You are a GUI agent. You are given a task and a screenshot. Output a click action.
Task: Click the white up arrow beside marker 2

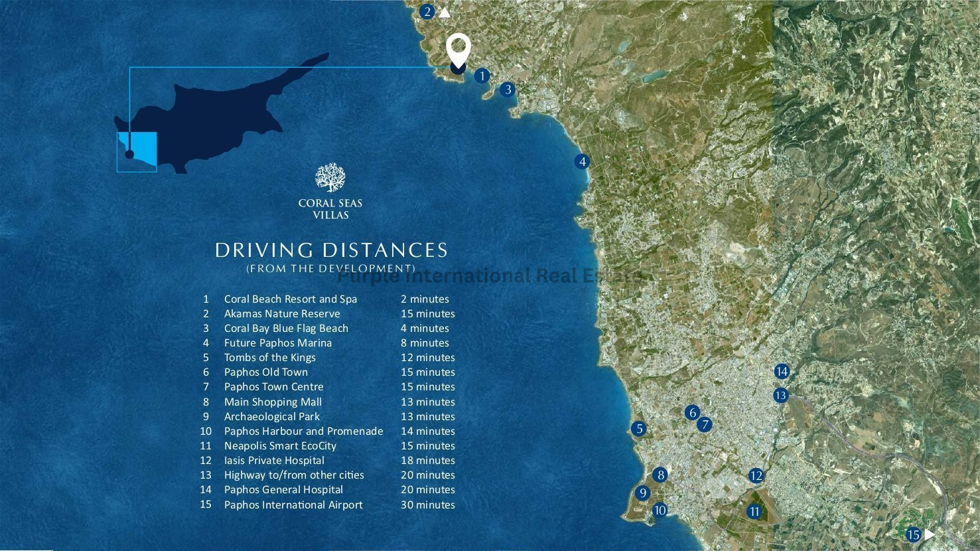[445, 12]
